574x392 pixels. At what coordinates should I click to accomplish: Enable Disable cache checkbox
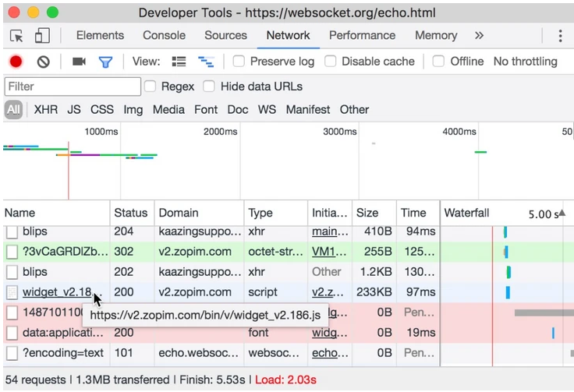pos(330,61)
